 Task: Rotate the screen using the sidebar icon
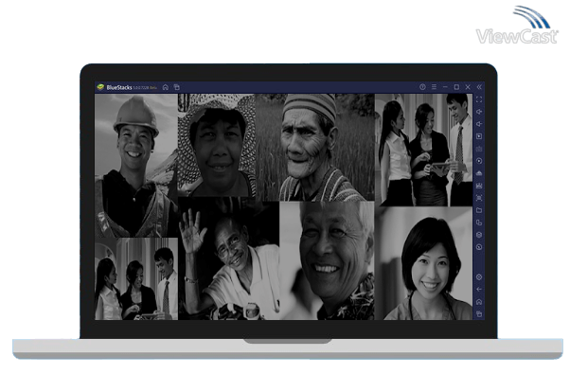point(479,223)
